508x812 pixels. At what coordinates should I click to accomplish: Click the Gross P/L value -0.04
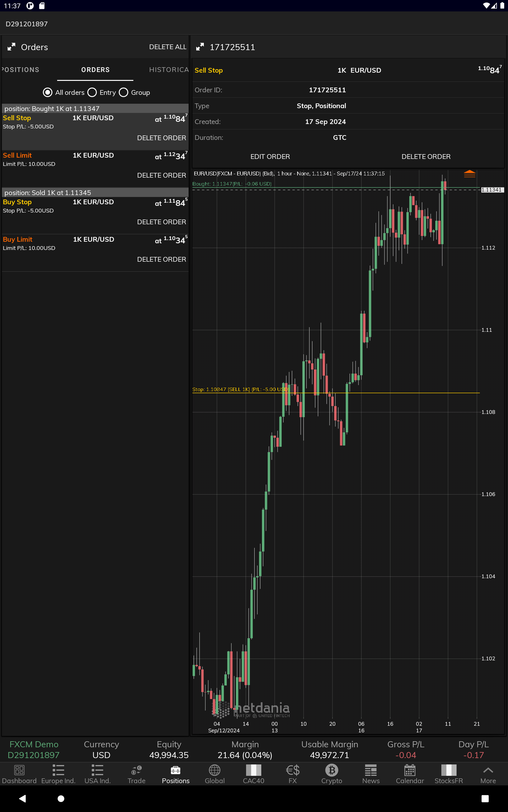pyautogui.click(x=406, y=755)
